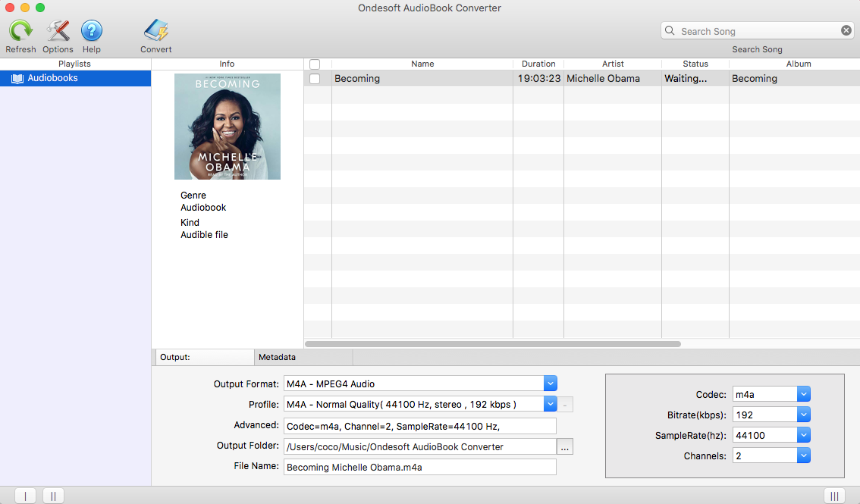Open the Codec dropdown arrow
Viewport: 860px width, 504px height.
click(804, 394)
